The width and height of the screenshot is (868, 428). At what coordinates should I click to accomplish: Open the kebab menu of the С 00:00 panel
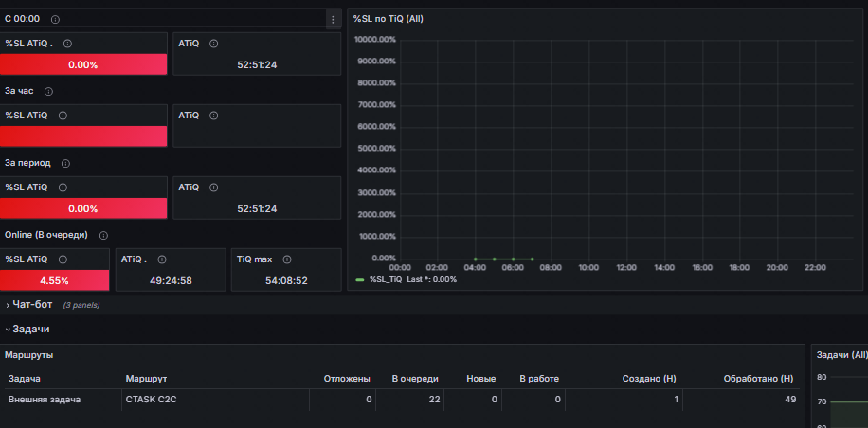click(333, 19)
